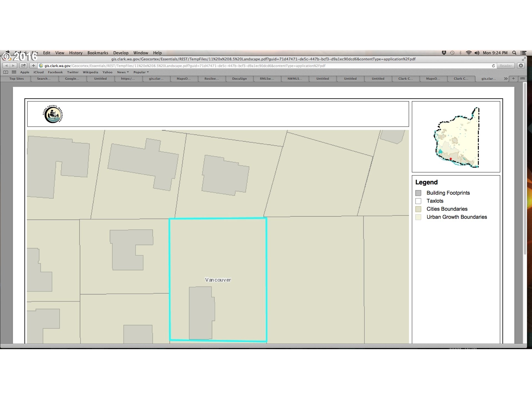532x399 pixels.
Task: Open the Reading List book icon
Action: pyautogui.click(x=6, y=72)
